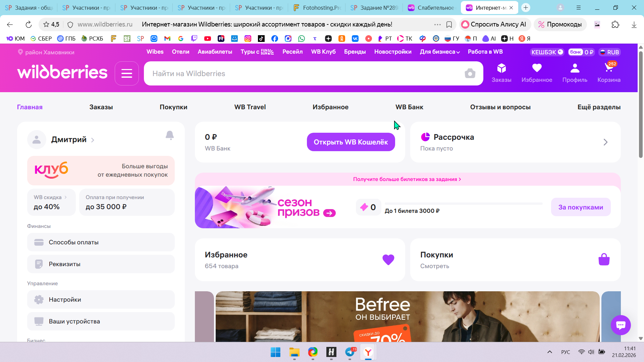
Task: Click the notifications bell icon
Action: point(170,135)
